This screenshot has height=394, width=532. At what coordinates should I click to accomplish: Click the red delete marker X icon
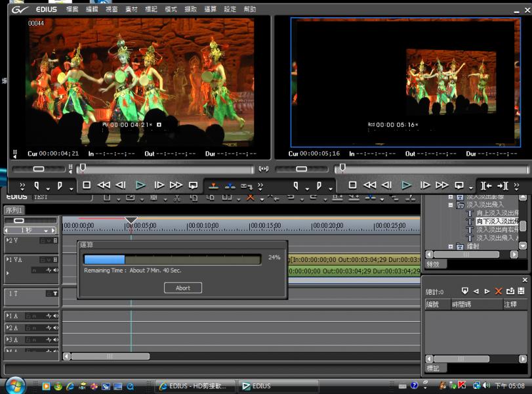pos(499,291)
